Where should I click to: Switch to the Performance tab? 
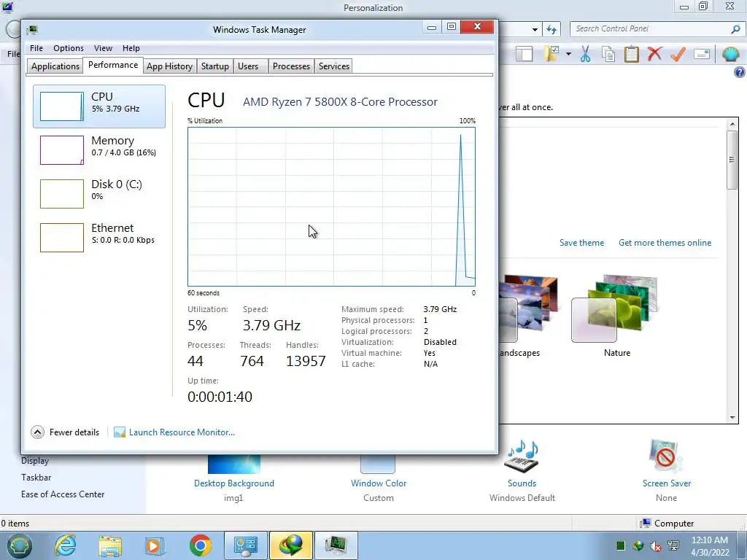113,65
